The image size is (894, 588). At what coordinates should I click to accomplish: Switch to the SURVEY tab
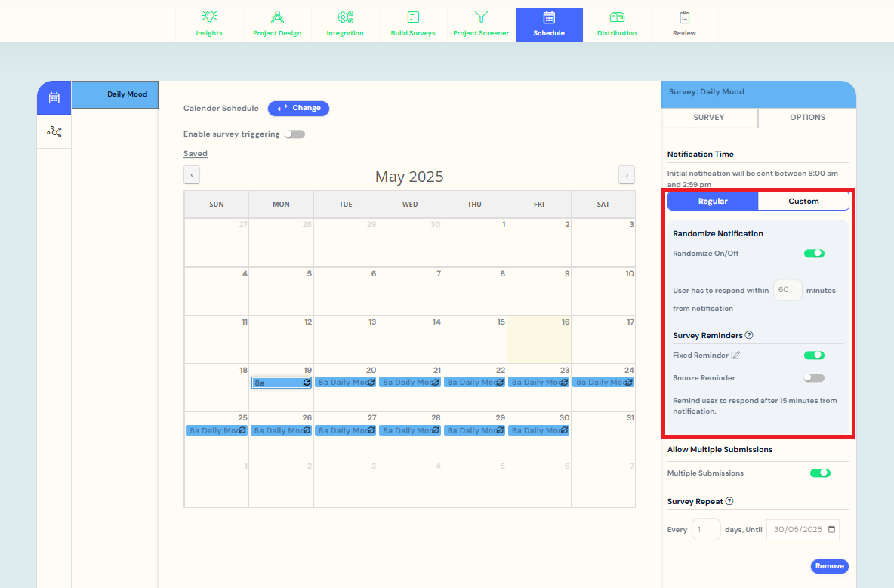pos(709,117)
